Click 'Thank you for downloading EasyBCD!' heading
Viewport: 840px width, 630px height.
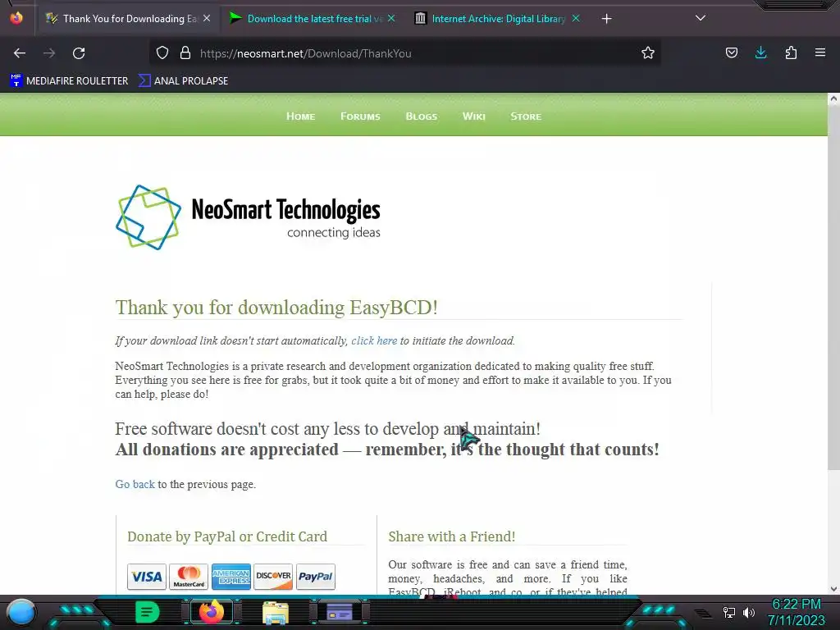pyautogui.click(x=276, y=308)
